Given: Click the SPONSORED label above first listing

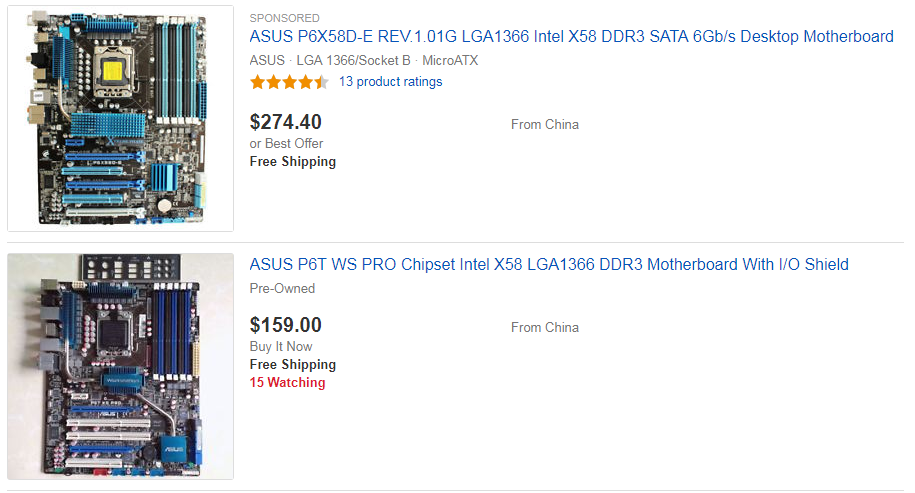Looking at the screenshot, I should pos(284,18).
